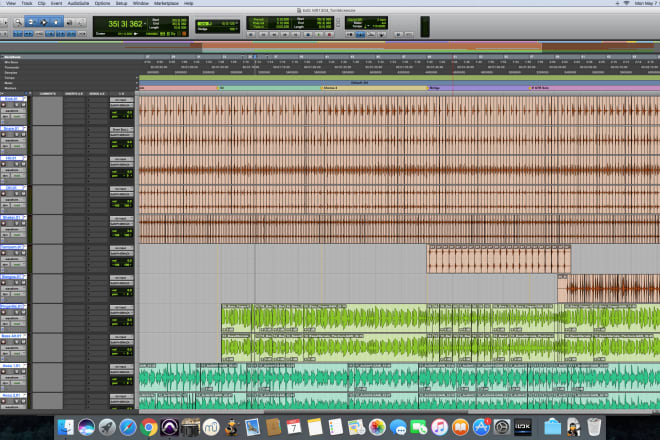This screenshot has height=440, width=660.
Task: Select the Trim tool
Action: click(x=31, y=22)
